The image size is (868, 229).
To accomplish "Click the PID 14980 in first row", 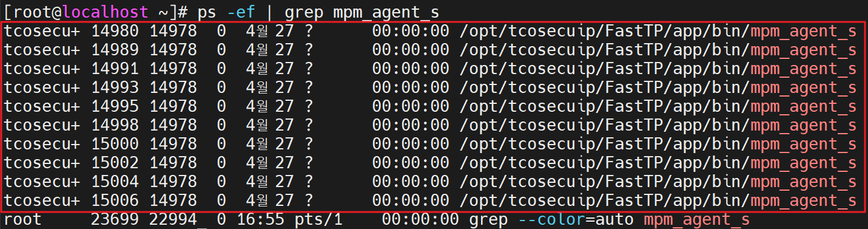I will [x=115, y=31].
